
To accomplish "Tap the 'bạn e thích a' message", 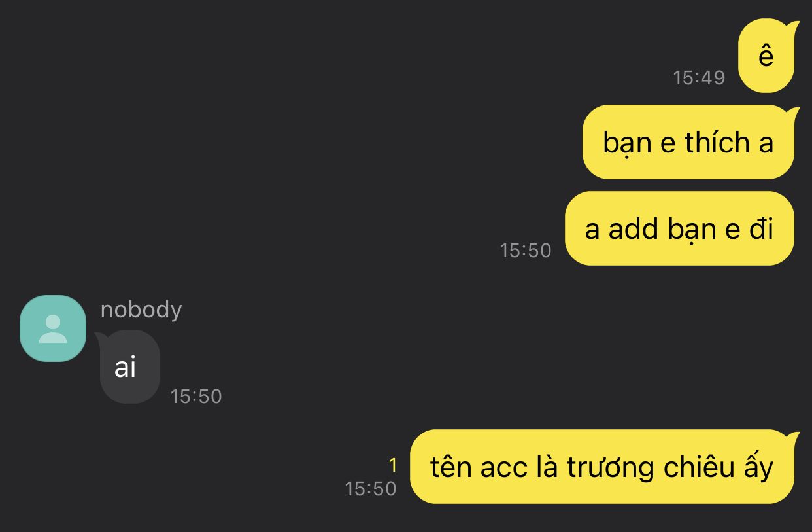I will (688, 142).
